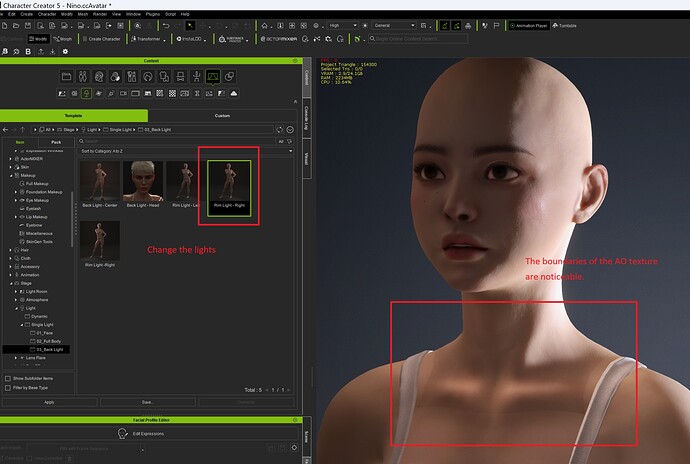Select 01_Face folder in tree
Viewport: 690px width, 464px height.
point(44,333)
